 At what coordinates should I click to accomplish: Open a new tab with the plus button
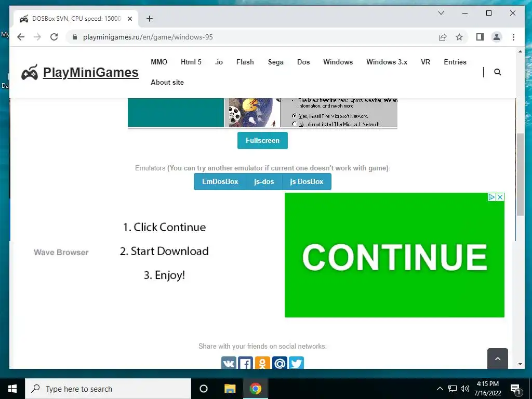coord(149,19)
